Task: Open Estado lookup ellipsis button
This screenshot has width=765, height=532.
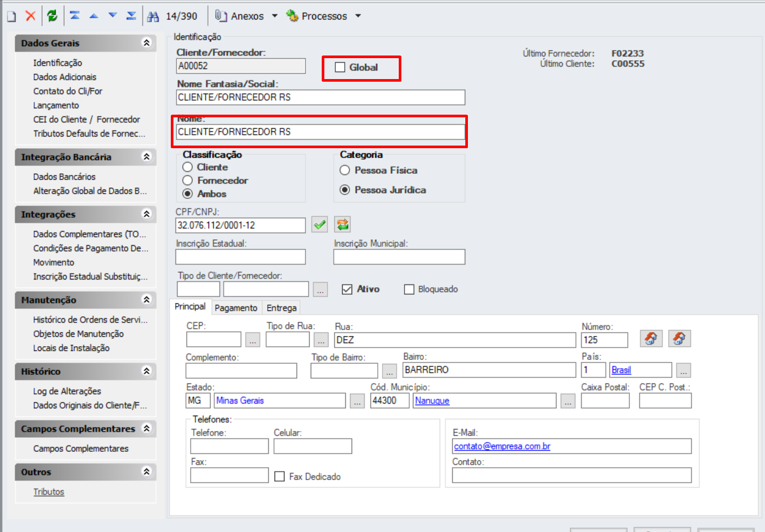Action: pos(357,401)
